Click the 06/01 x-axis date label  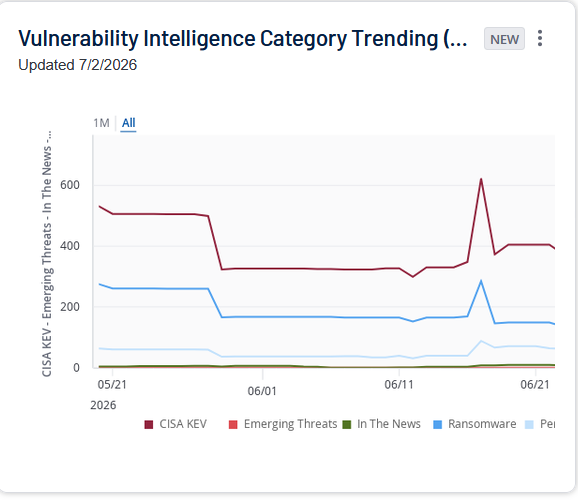click(x=262, y=391)
